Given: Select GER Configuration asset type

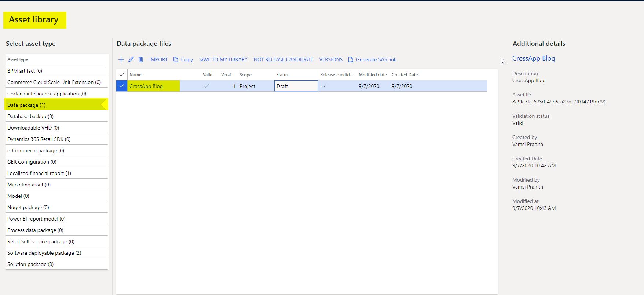Looking at the screenshot, I should [x=32, y=162].
